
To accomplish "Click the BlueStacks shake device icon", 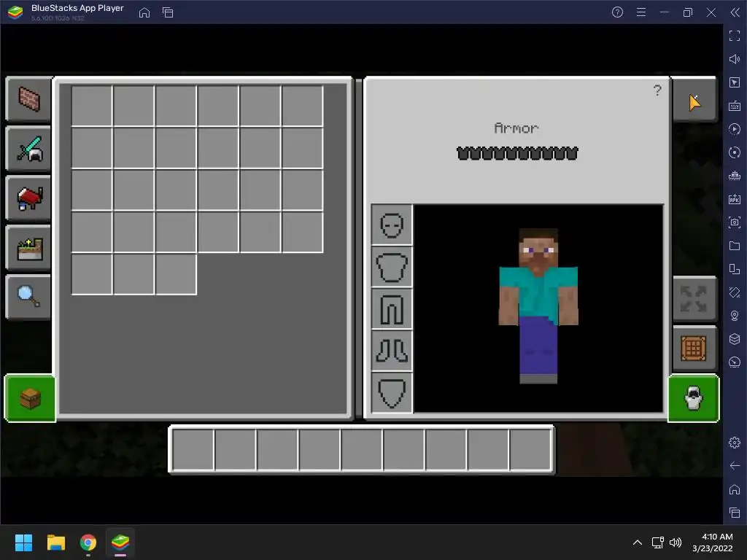I will [x=735, y=292].
